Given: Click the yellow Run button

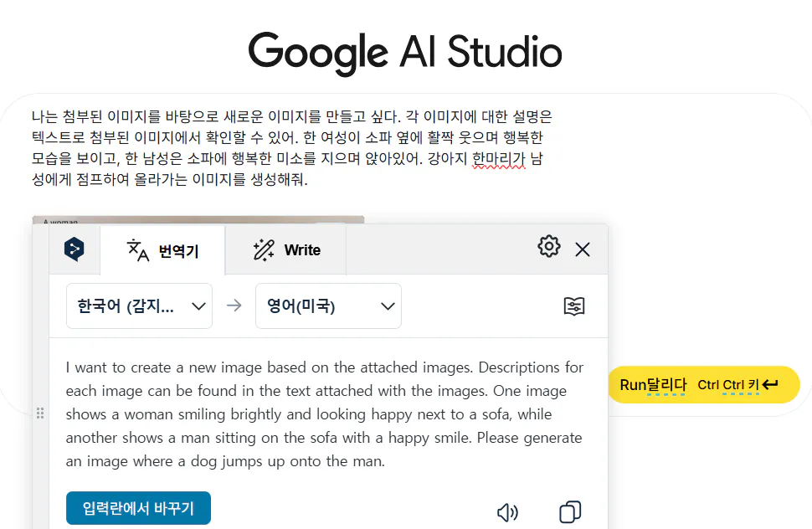Looking at the screenshot, I should point(704,384).
